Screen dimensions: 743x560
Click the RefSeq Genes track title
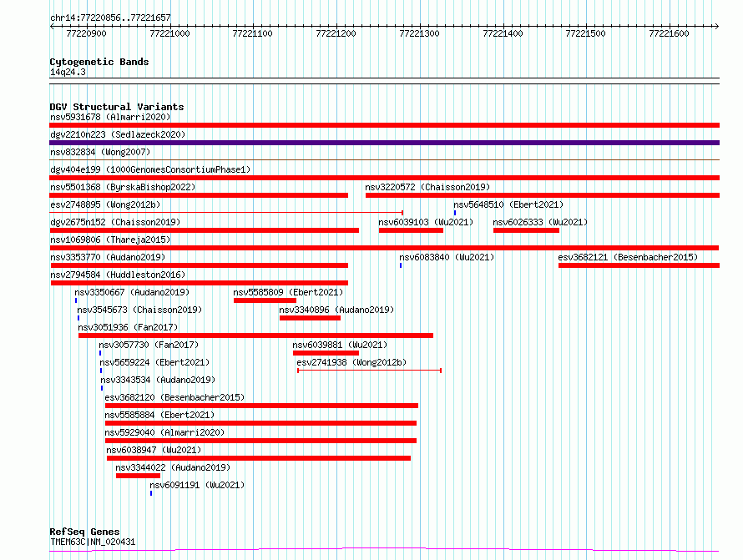click(x=84, y=532)
